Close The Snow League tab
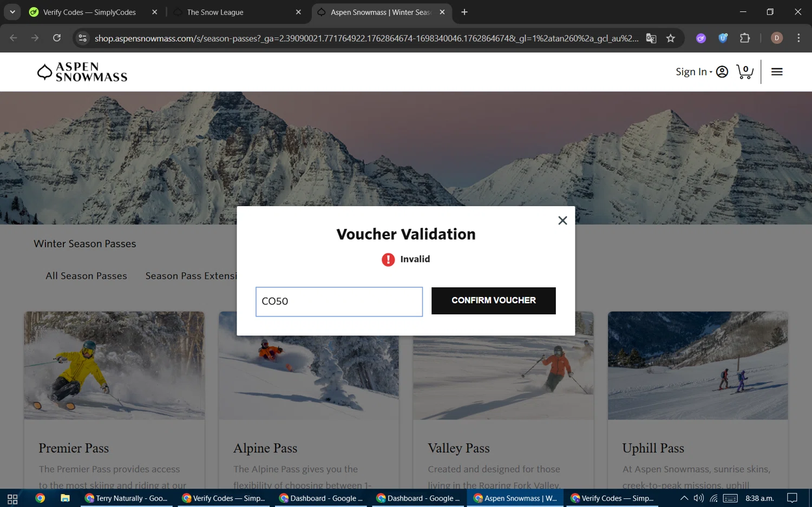This screenshot has height=507, width=812. (298, 12)
